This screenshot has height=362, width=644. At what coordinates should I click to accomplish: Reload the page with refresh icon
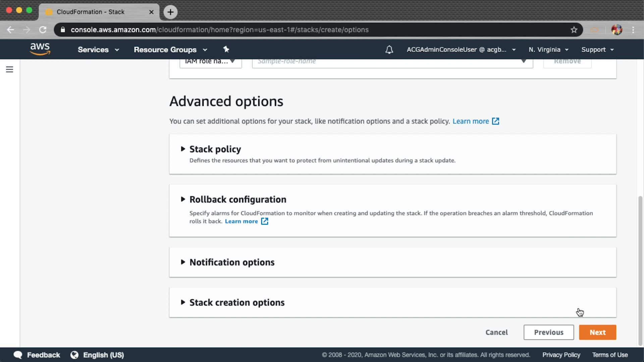[x=43, y=30]
